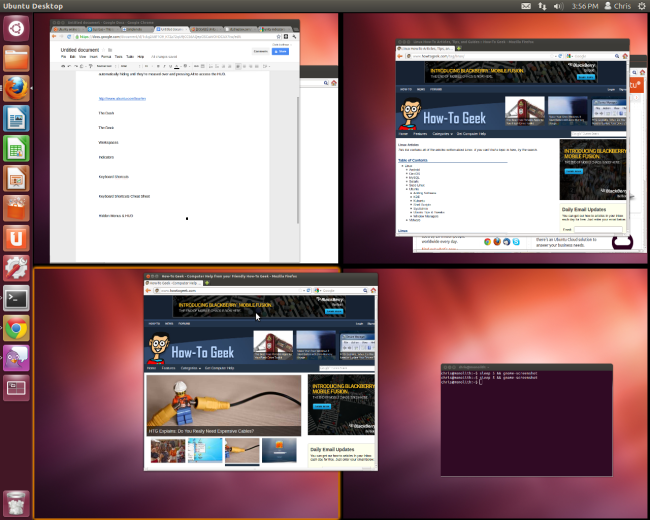Open the File menu in Google Docs
The height and width of the screenshot is (520, 650).
click(63, 56)
